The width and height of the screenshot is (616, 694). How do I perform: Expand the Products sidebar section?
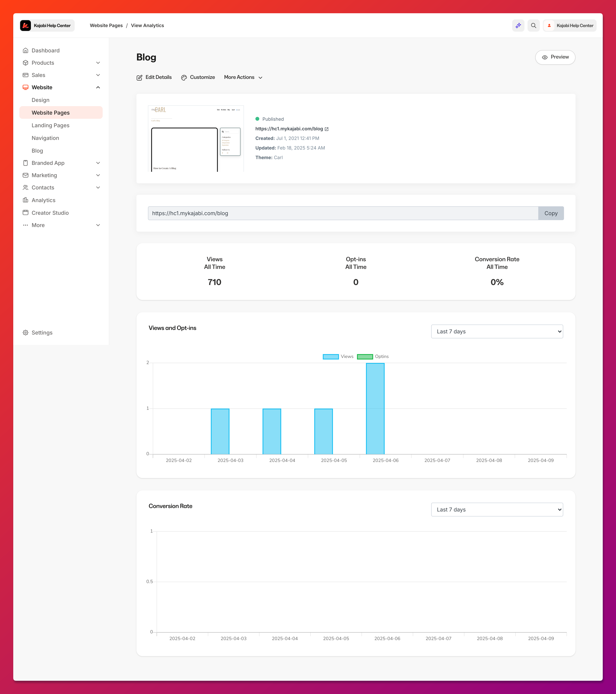[x=98, y=63]
